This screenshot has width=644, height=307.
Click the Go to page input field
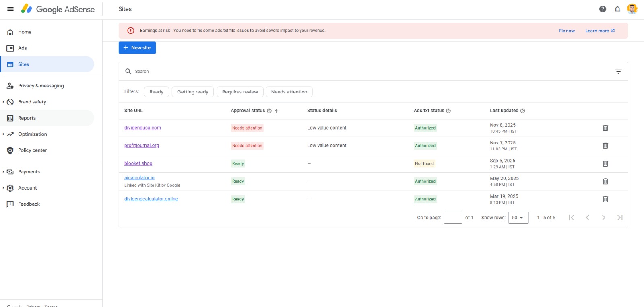(x=453, y=218)
